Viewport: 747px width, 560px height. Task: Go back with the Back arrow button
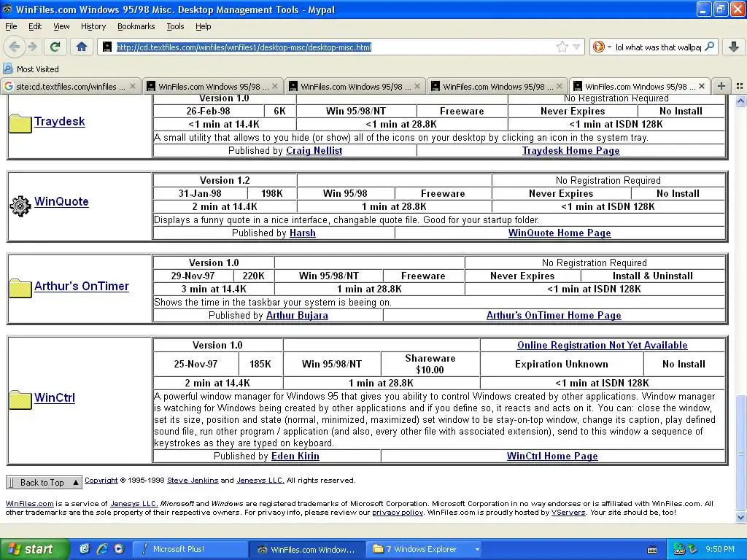point(15,47)
